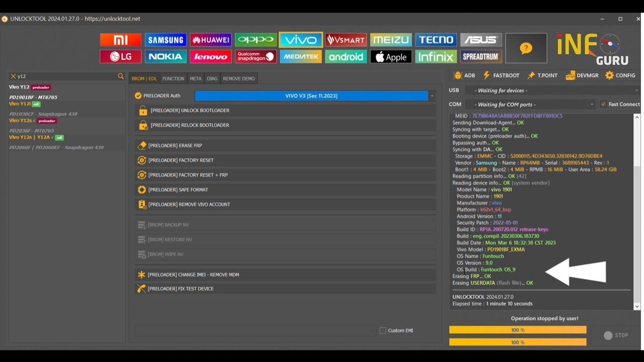Open CONFIG settings
The width and height of the screenshot is (644, 362).
point(620,75)
